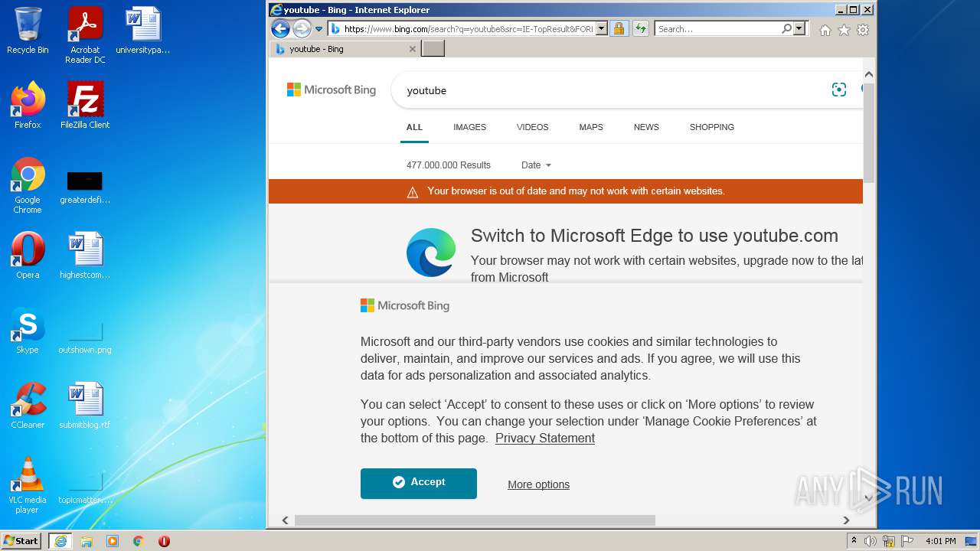Click the Microsoft Edge logo icon
This screenshot has width=980, height=551.
tap(431, 253)
